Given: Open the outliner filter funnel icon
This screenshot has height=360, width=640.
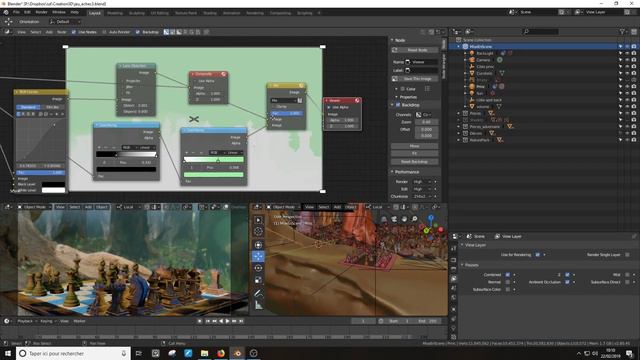Looking at the screenshot, I should [622, 31].
